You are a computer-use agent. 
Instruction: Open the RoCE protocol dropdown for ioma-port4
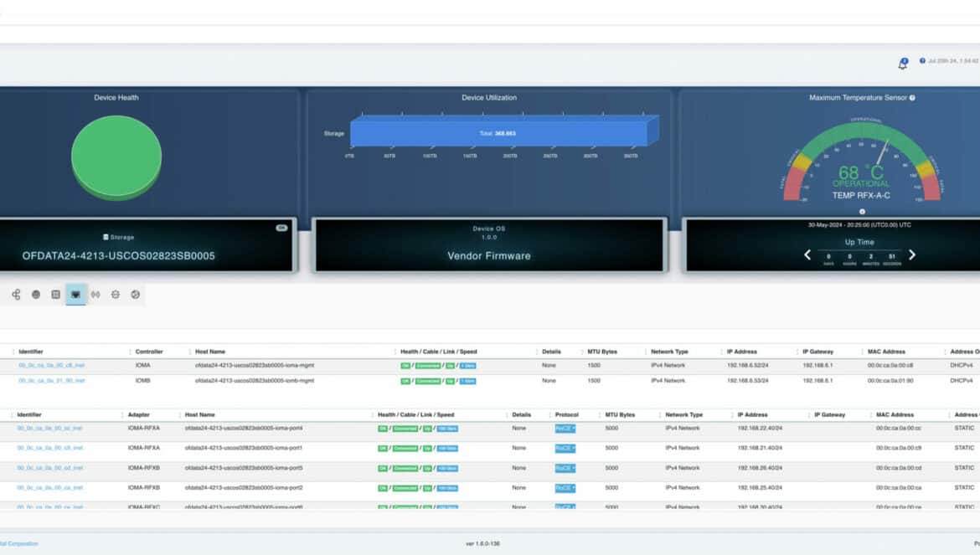click(565, 429)
